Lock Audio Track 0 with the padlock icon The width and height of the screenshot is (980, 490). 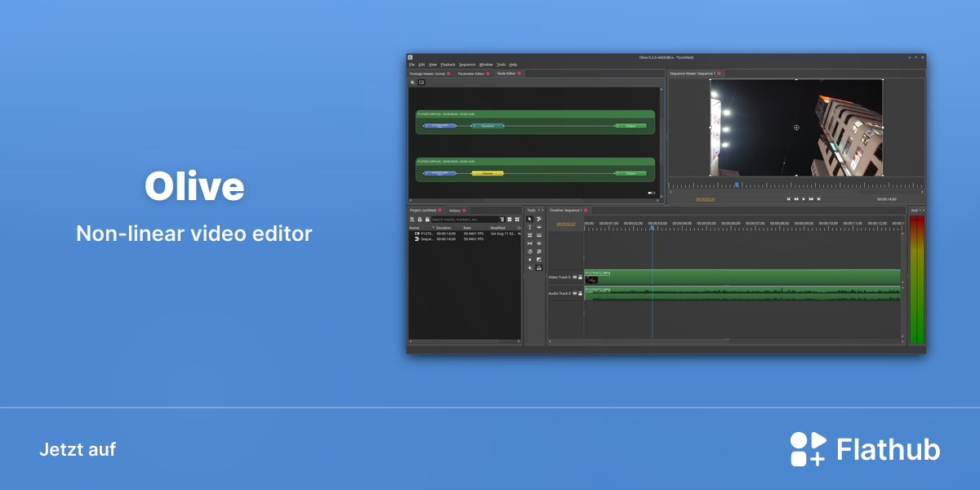point(580,293)
